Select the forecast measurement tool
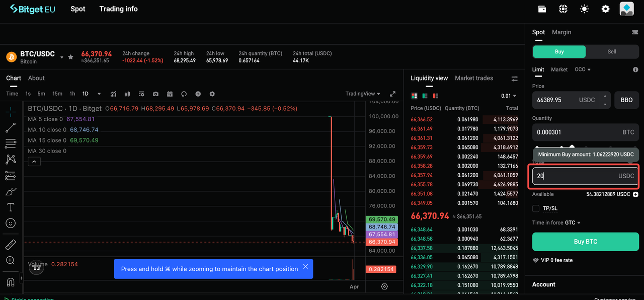Image resolution: width=644 pixels, height=300 pixels. click(x=11, y=176)
